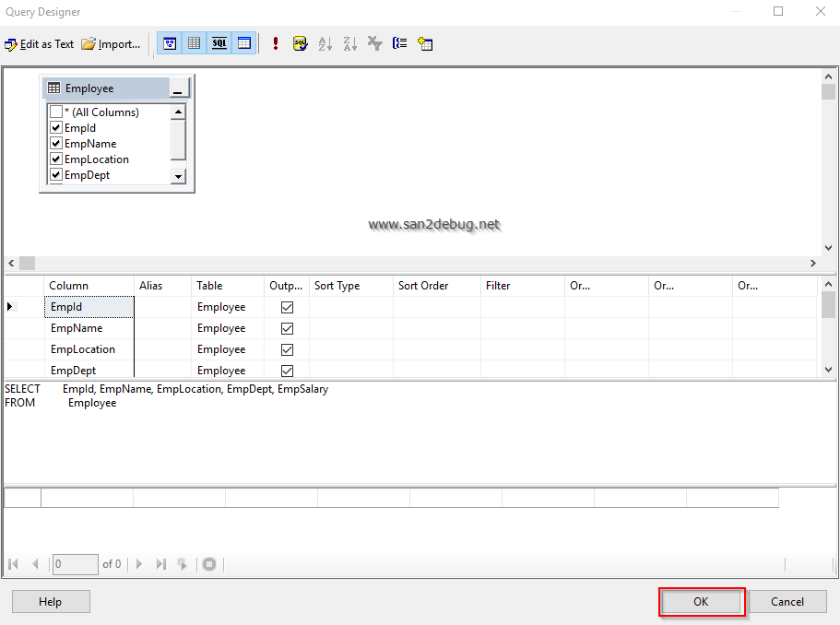Image resolution: width=840 pixels, height=625 pixels.
Task: Click the Cancel button
Action: coord(787,602)
